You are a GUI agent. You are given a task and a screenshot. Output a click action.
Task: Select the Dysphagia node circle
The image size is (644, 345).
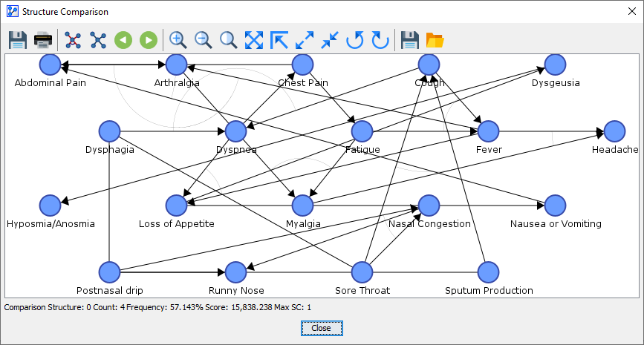coord(110,131)
